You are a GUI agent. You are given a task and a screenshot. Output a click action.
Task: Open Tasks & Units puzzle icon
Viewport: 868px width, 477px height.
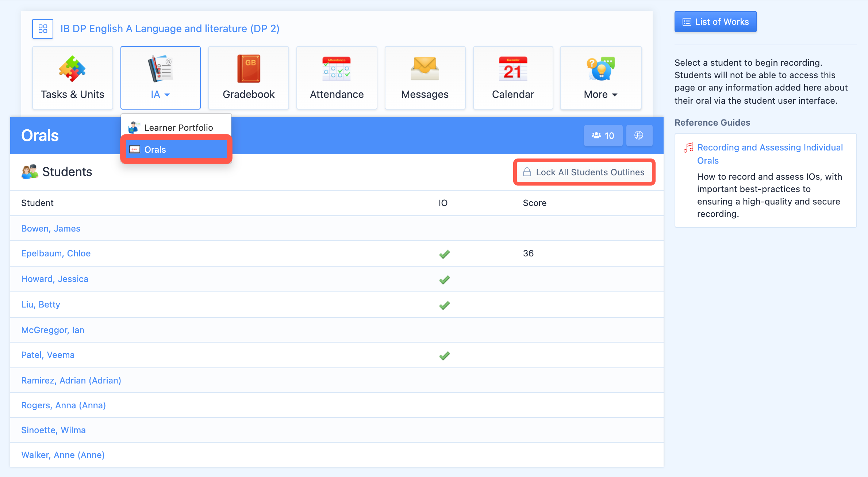[x=72, y=69]
